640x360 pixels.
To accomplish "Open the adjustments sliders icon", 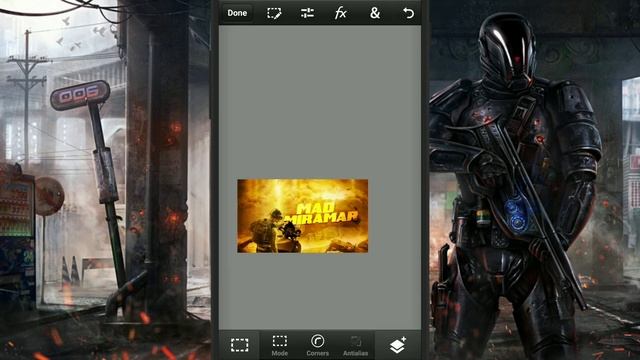I will click(307, 13).
